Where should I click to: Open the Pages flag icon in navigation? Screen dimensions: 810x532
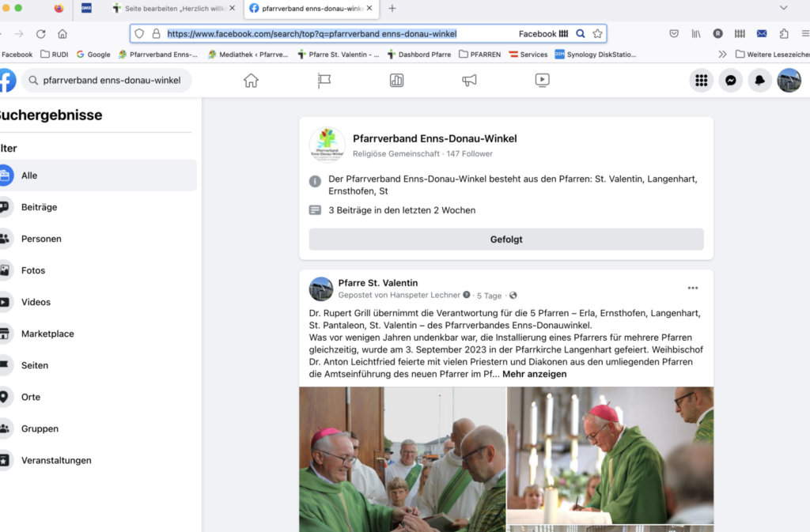[324, 81]
